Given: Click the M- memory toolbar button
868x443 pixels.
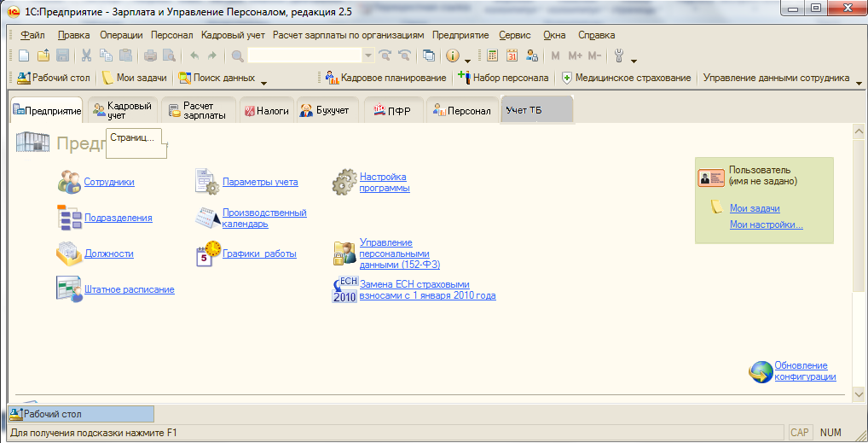Looking at the screenshot, I should point(594,55).
